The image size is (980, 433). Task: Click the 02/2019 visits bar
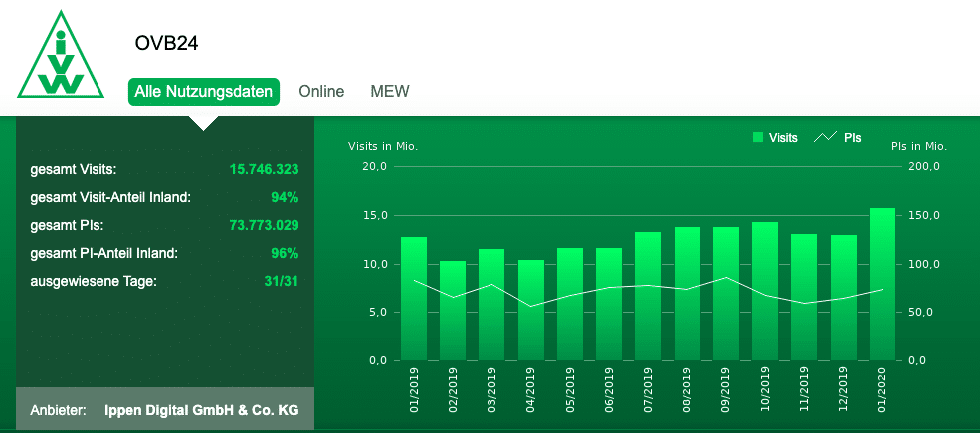453,311
